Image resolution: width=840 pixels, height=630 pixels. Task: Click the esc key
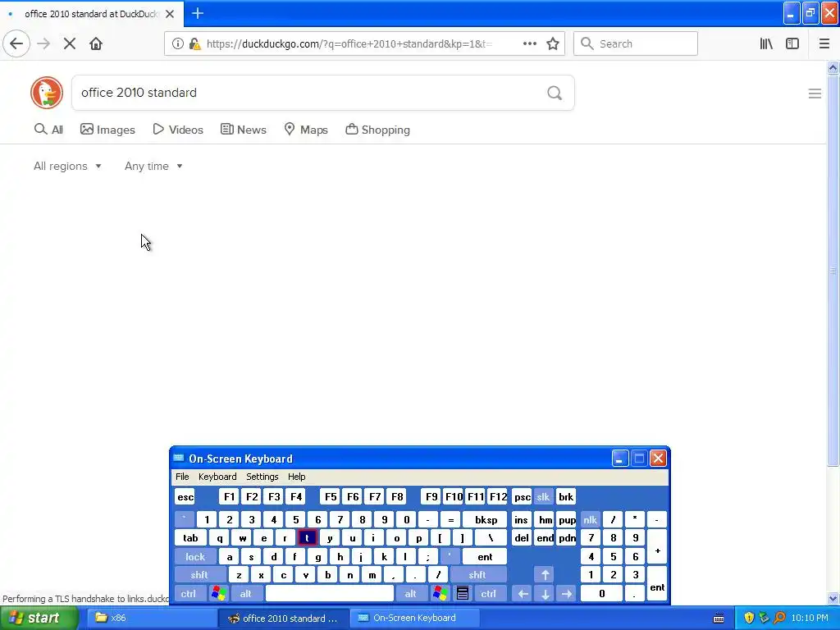[x=185, y=496]
